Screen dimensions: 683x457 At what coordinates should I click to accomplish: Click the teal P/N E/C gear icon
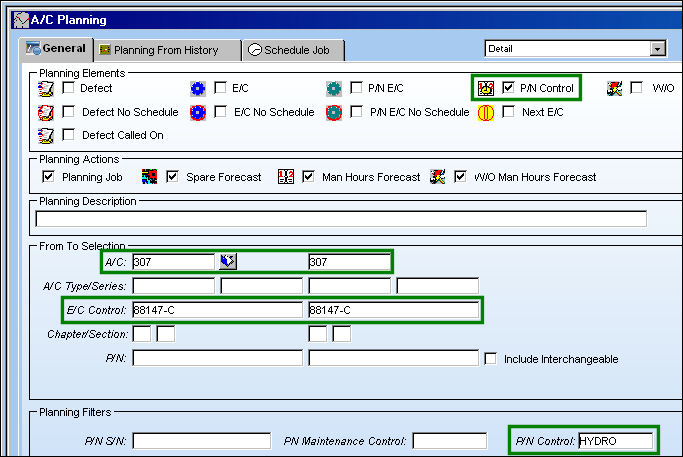tap(334, 88)
